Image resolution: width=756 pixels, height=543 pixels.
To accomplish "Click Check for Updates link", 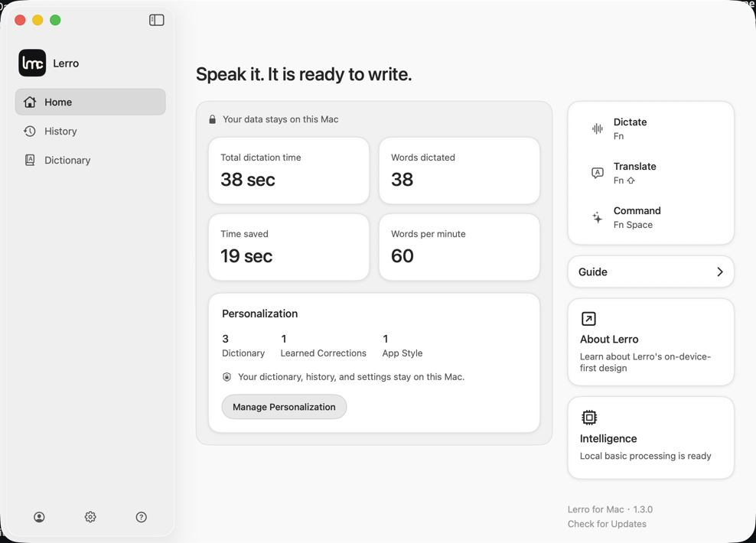I will [x=607, y=524].
